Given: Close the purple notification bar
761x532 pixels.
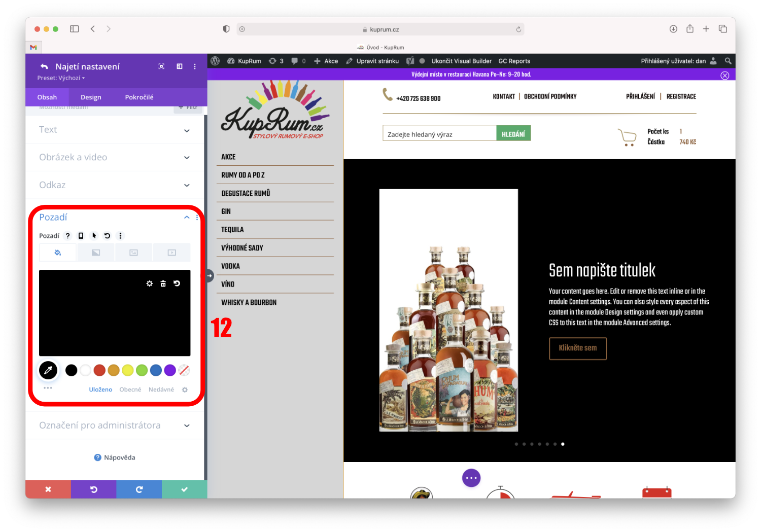Looking at the screenshot, I should click(x=724, y=76).
